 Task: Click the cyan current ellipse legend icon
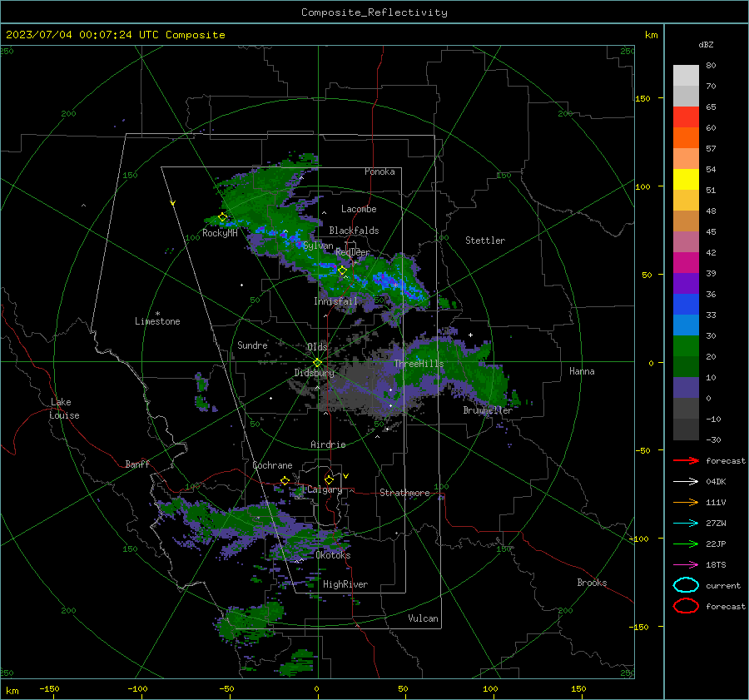[x=686, y=585]
